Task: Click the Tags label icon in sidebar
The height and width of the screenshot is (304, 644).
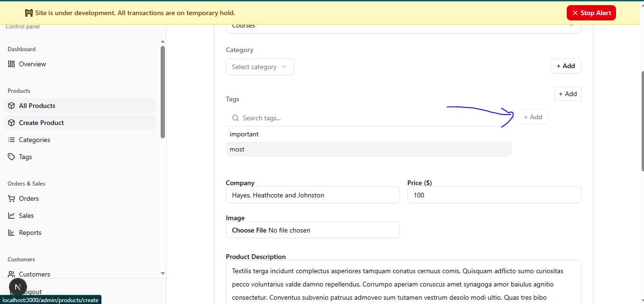Action: 11,157
